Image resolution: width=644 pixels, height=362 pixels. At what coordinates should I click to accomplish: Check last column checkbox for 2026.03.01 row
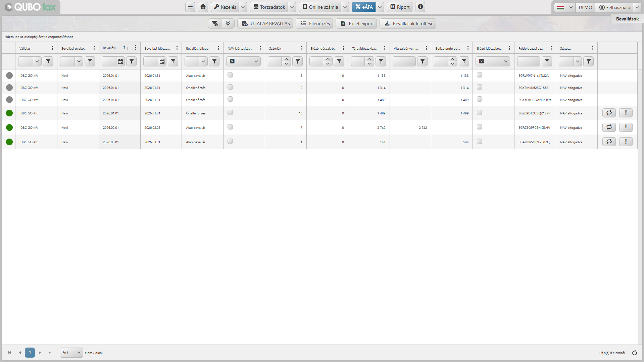(x=480, y=141)
